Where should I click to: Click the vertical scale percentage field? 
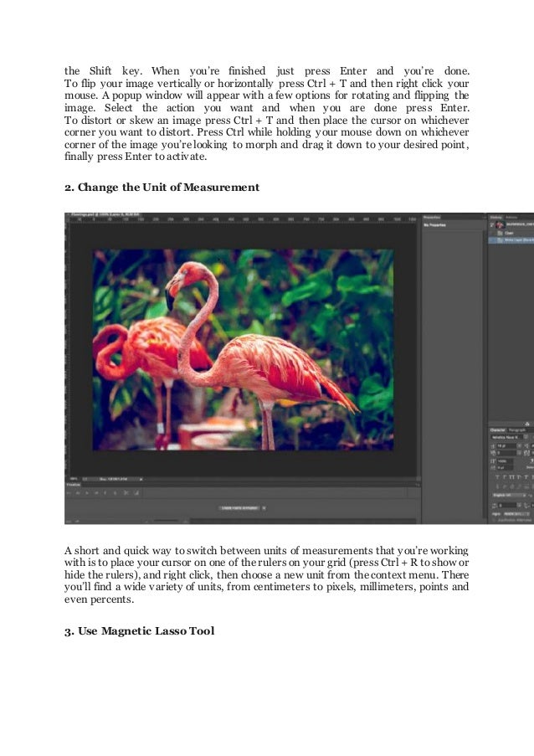click(505, 461)
